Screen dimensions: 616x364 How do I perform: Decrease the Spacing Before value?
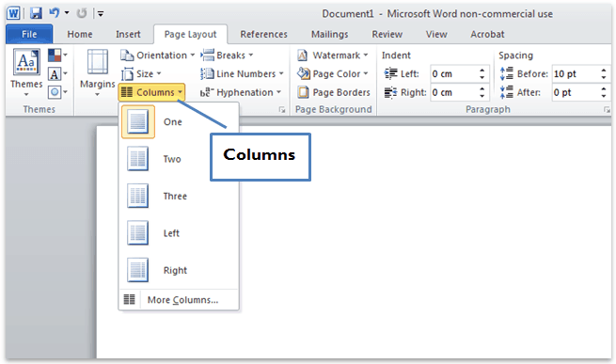[x=604, y=77]
